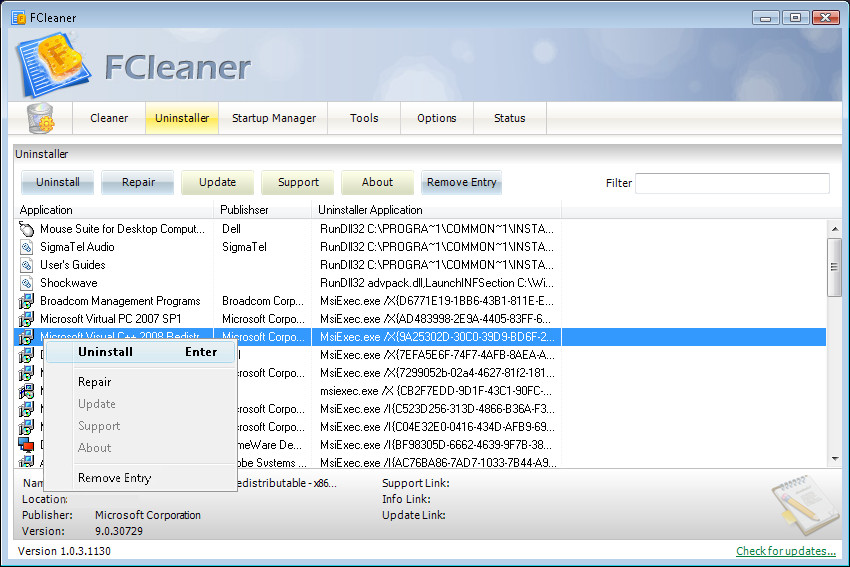Click MsiExec.exe /X{7EFA5E6F uninstaller cell

click(437, 355)
